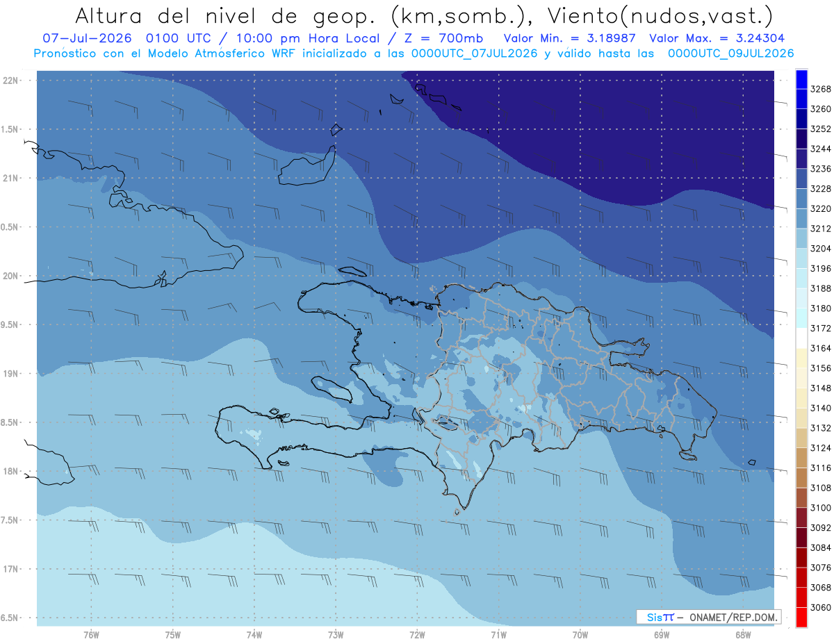Click the 70W longitude axis label
Viewport: 834px width, 644px height.
pos(580,635)
